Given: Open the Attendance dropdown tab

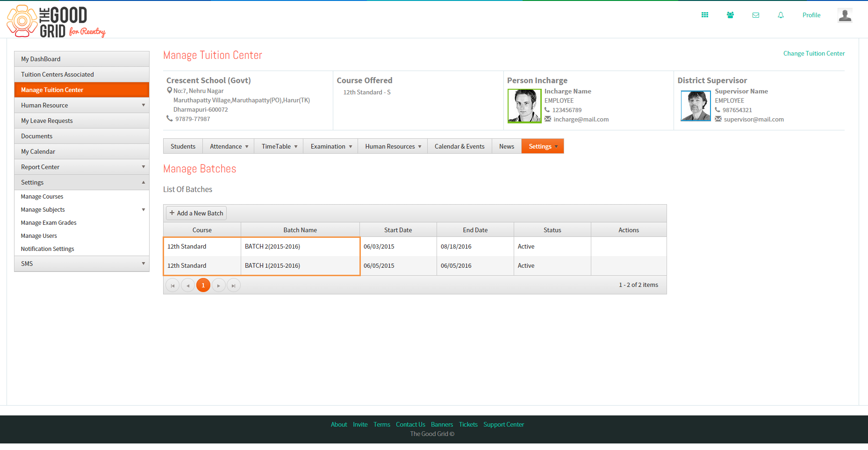Looking at the screenshot, I should point(229,146).
